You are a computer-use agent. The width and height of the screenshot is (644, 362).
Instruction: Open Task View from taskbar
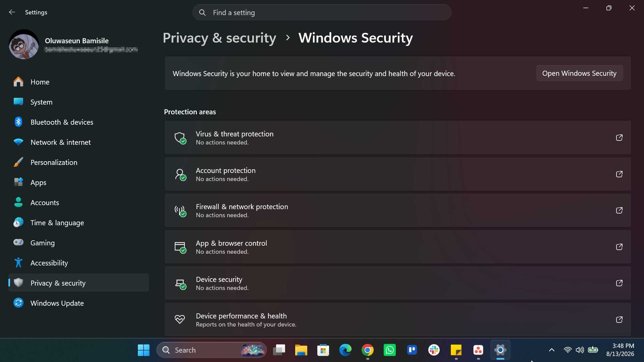pyautogui.click(x=279, y=350)
